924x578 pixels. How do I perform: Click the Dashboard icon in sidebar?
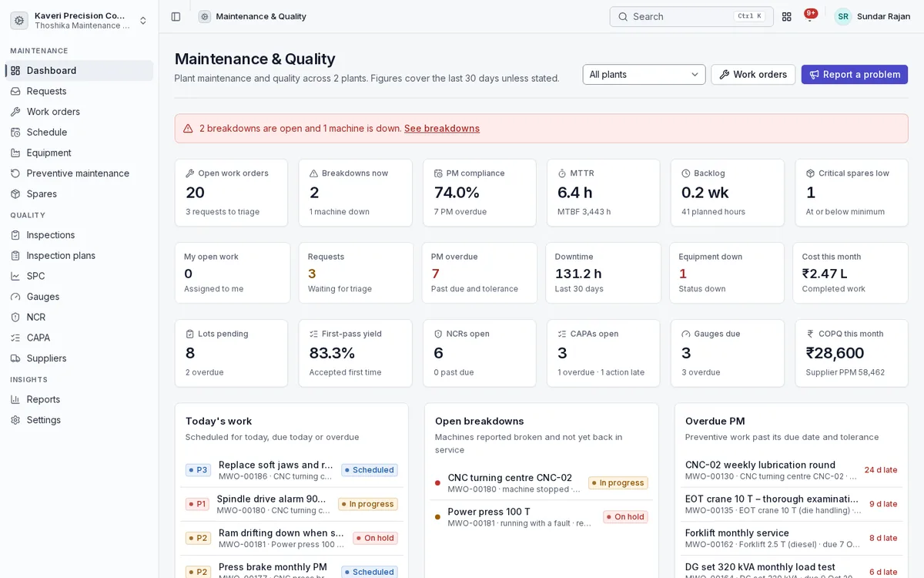point(15,70)
